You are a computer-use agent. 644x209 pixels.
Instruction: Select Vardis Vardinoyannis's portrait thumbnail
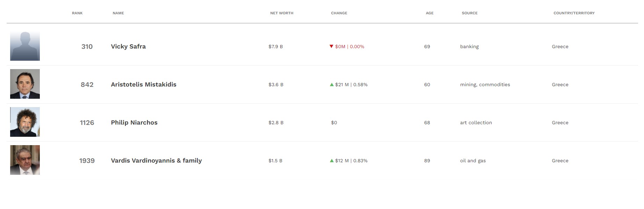tap(25, 160)
